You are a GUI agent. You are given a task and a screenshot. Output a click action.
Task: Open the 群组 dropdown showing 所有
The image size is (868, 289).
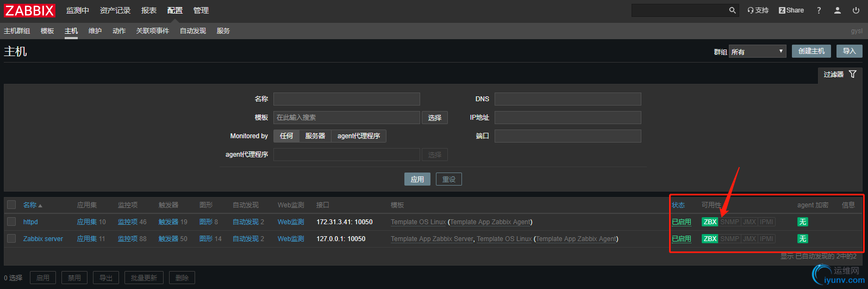click(x=758, y=51)
